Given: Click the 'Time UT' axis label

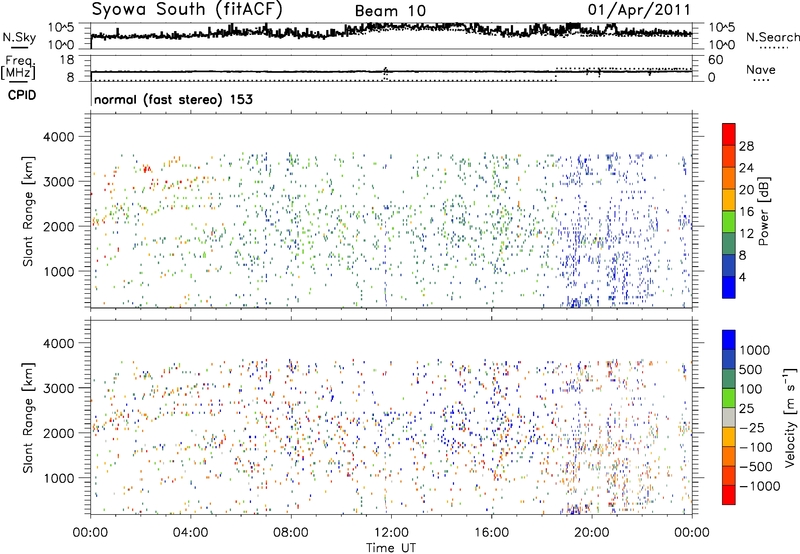Looking at the screenshot, I should 391,548.
